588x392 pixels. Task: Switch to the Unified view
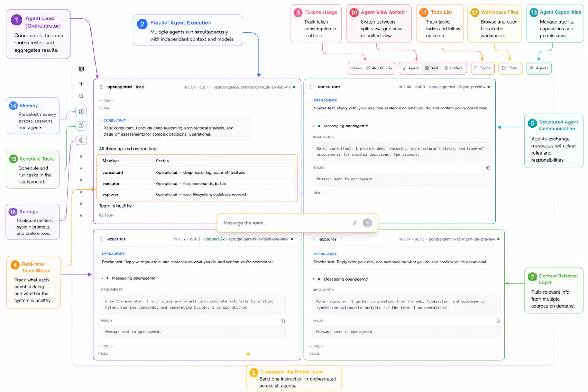453,68
